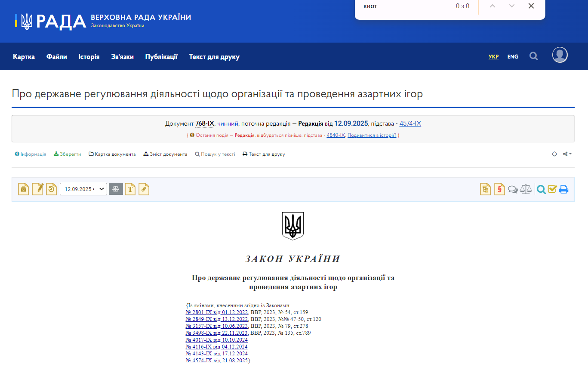Click the legal scales icon on right
This screenshot has width=588, height=367.
526,189
